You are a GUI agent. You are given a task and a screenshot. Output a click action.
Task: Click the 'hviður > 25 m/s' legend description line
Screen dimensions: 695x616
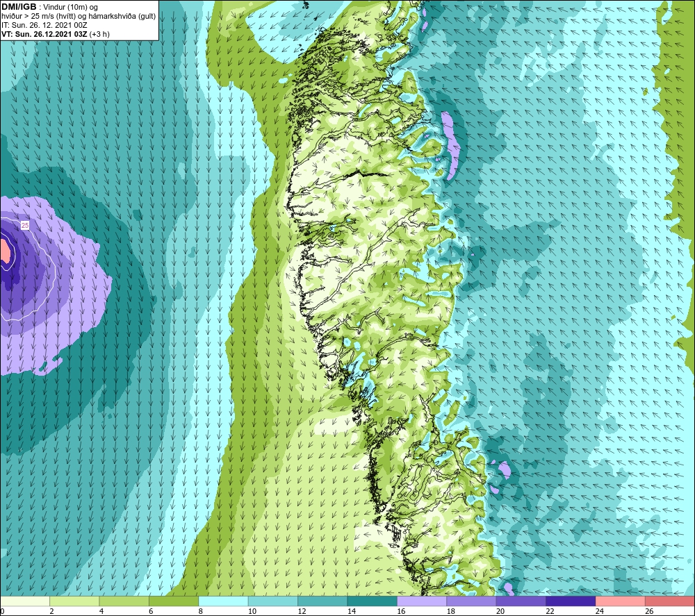pos(79,17)
